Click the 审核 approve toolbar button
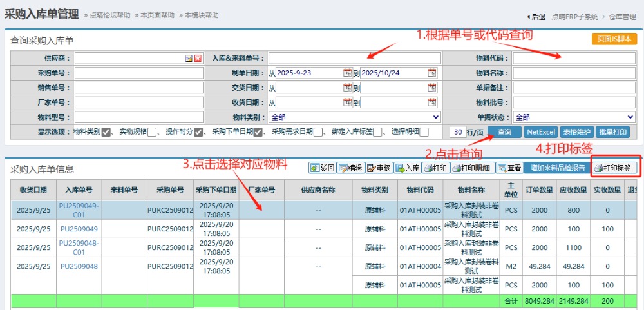644x310 pixels. click(x=379, y=168)
